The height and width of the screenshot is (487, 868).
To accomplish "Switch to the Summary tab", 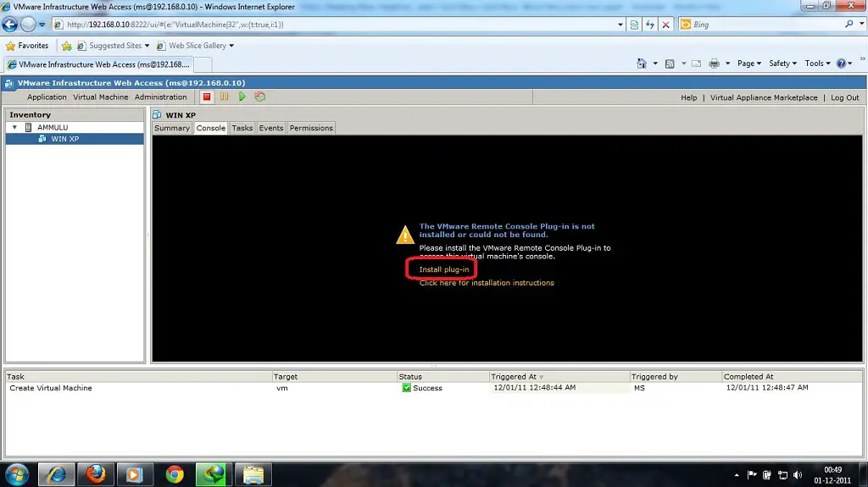I will [171, 128].
